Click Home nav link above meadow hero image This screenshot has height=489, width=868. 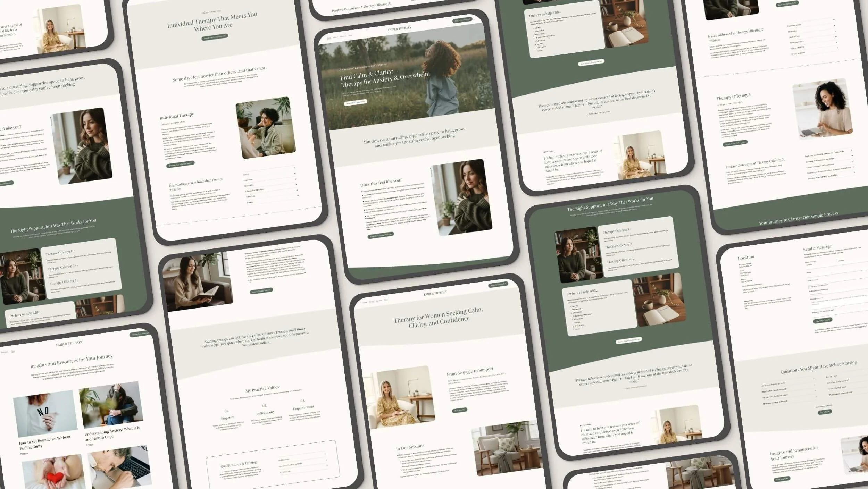(329, 38)
